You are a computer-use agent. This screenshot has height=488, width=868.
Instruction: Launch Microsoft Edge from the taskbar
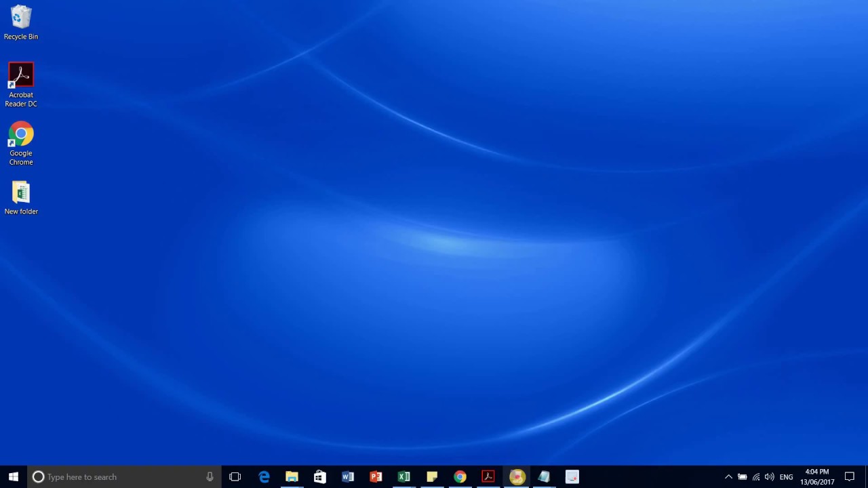click(264, 476)
